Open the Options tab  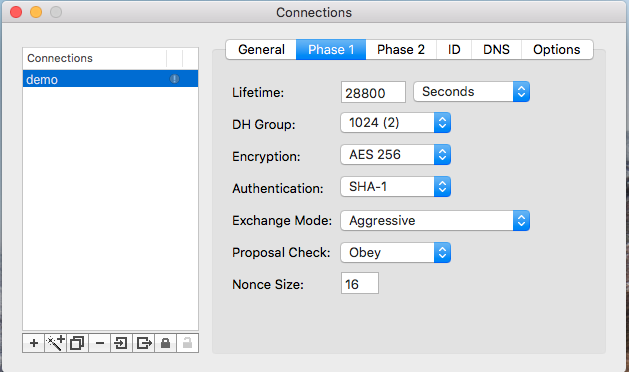click(x=557, y=49)
